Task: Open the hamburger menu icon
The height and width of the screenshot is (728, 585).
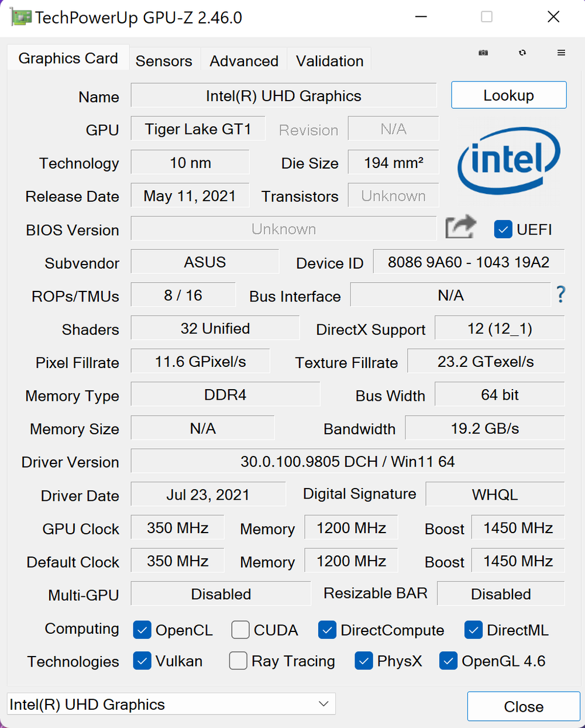Action: click(561, 53)
